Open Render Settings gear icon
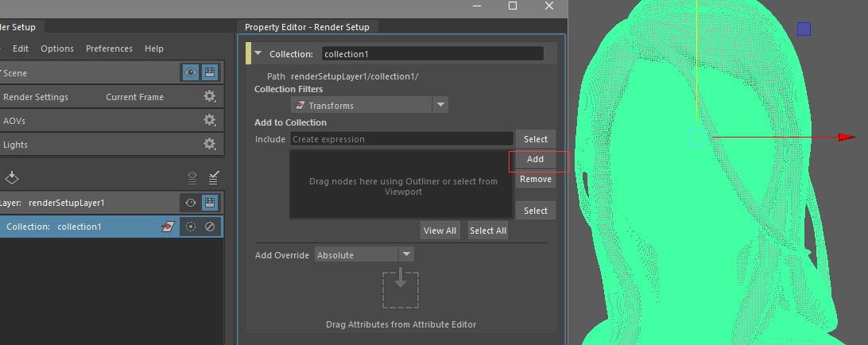868x345 pixels. click(209, 97)
